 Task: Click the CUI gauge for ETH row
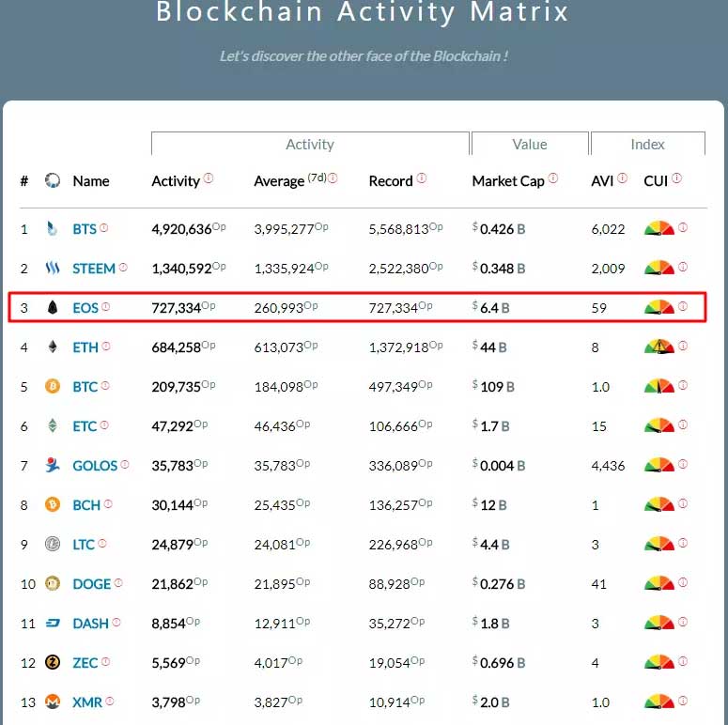[x=659, y=347]
